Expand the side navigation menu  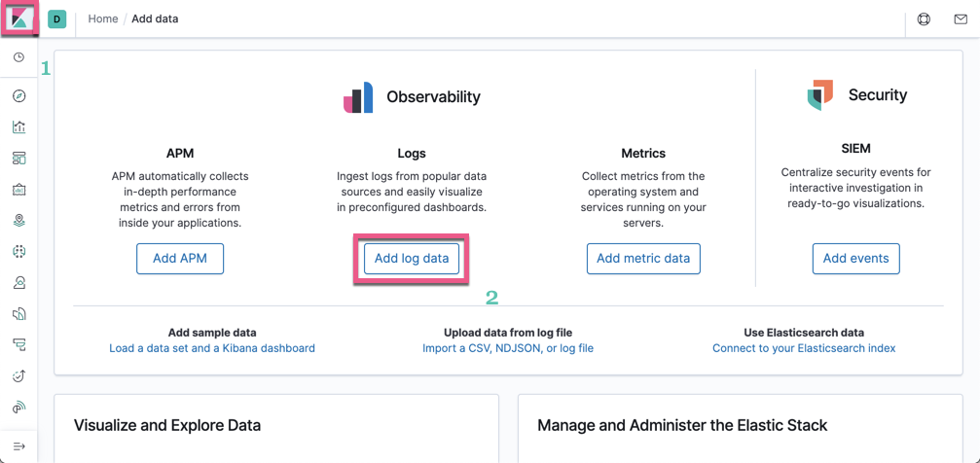point(19,446)
